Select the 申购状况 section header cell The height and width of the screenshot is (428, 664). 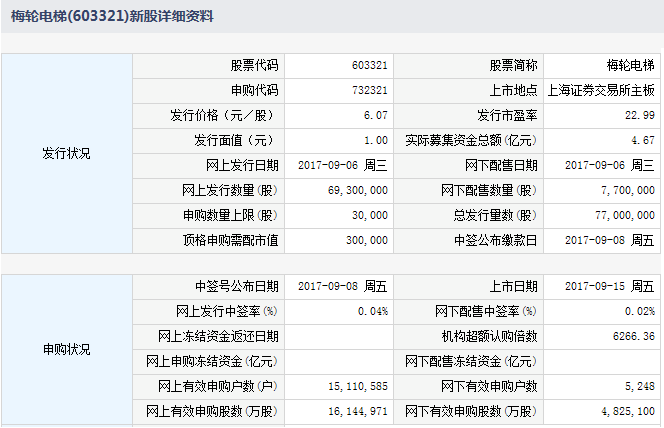coord(66,349)
